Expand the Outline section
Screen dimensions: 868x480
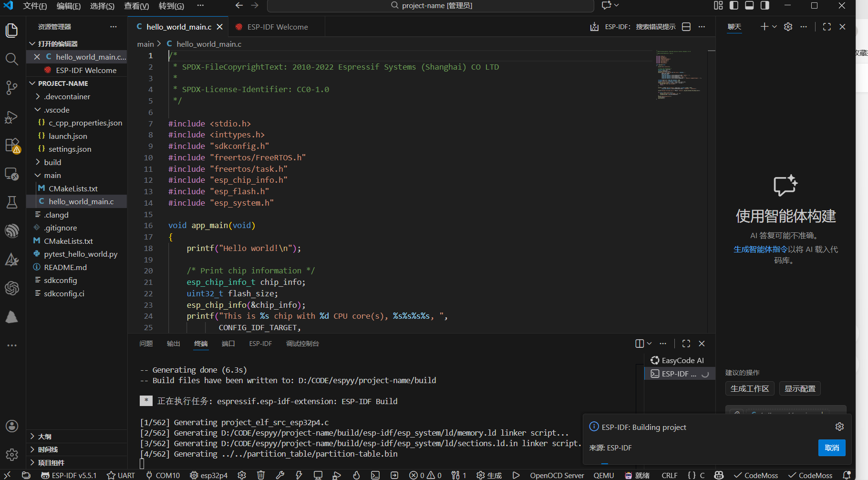pyautogui.click(x=76, y=436)
